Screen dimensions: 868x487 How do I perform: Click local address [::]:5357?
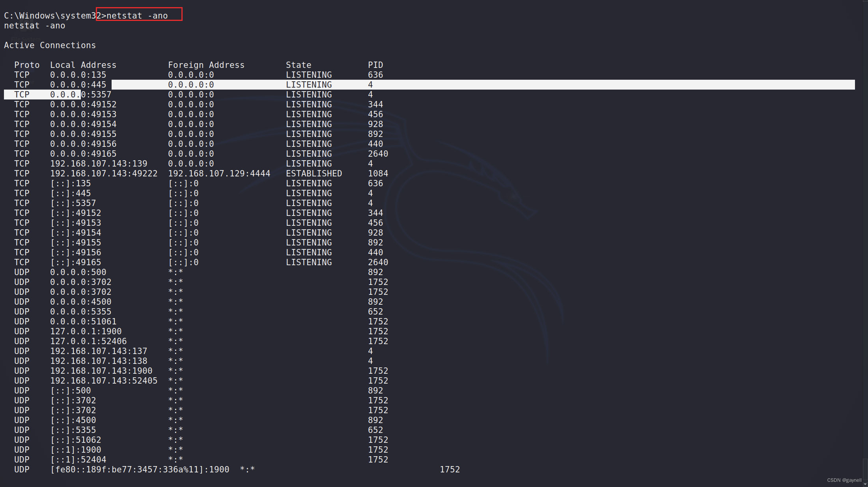point(73,203)
